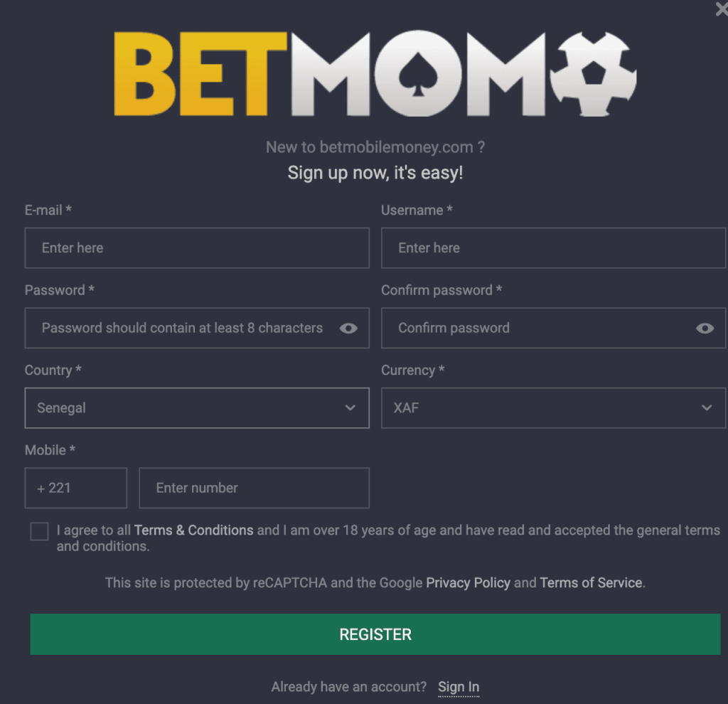Viewport: 728px width, 704px height.
Task: Focus the E-mail input field
Action: pyautogui.click(x=197, y=248)
